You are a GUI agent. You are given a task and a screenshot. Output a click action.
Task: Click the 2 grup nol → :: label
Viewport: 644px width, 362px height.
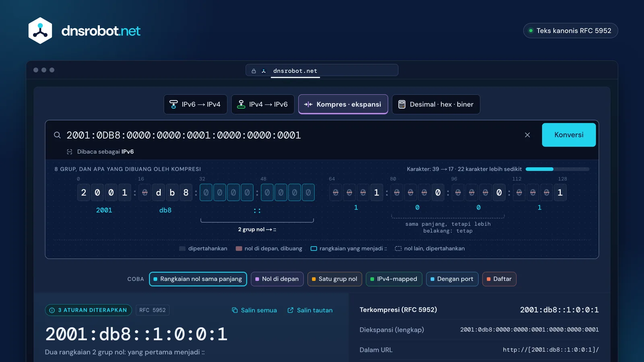[x=257, y=230]
